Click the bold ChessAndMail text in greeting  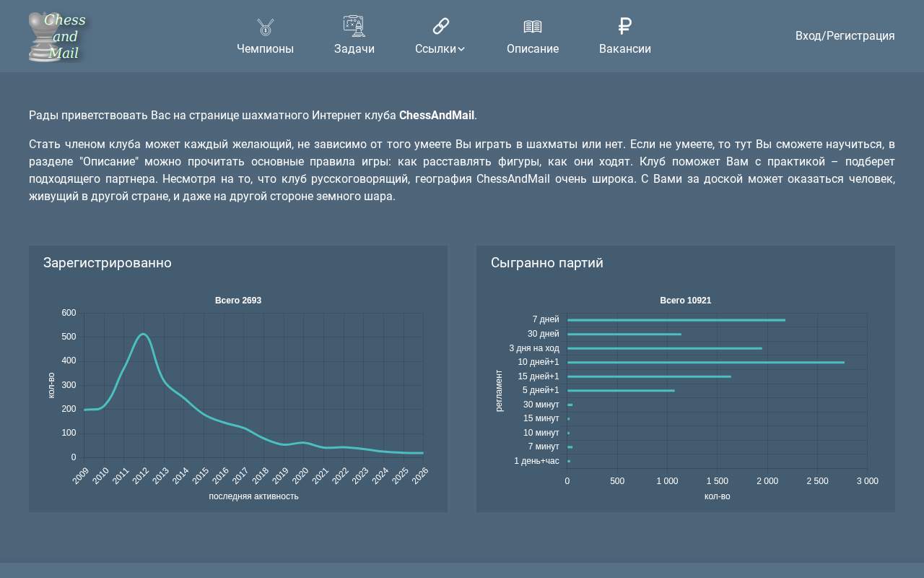point(437,116)
